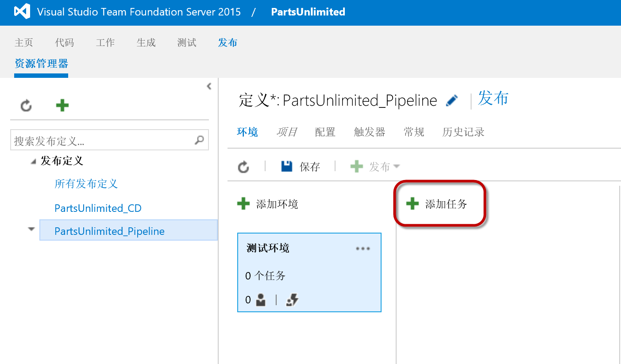
Task: Save definition using the floppy disk icon
Action: tap(287, 166)
